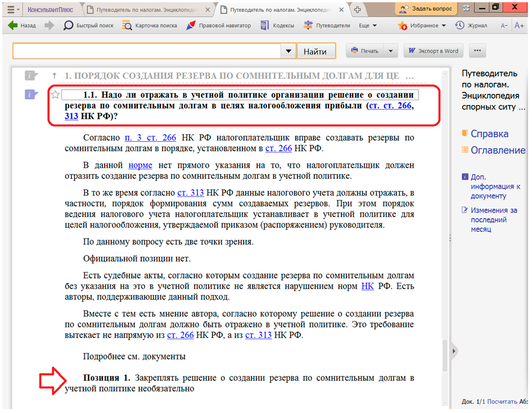The height and width of the screenshot is (413, 532).
Task: Open Быстрый поиск
Action: [88, 25]
